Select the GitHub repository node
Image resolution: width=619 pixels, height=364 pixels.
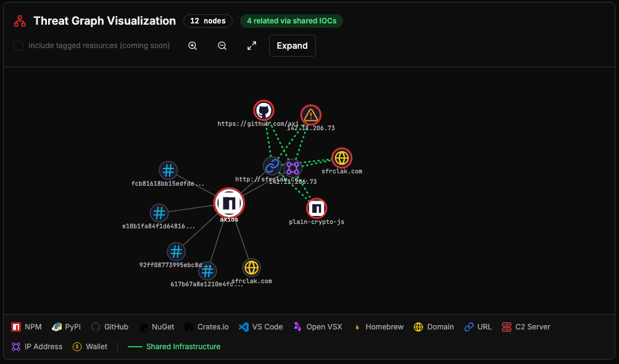(x=264, y=110)
